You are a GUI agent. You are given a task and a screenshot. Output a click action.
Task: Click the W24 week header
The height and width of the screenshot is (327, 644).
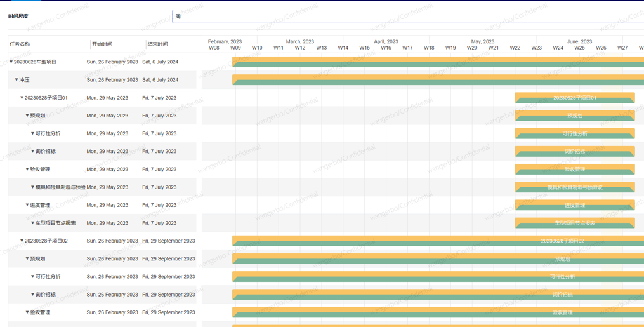(x=558, y=48)
